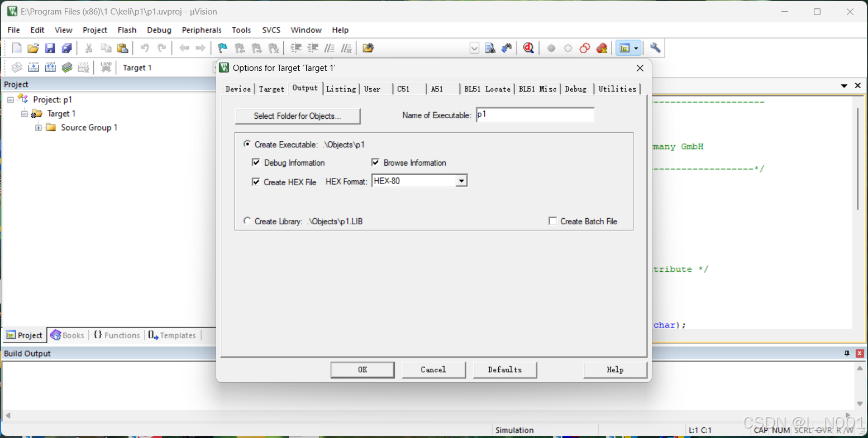Enable the Create Batch File checkbox
Viewport: 868px width, 438px height.
click(552, 221)
